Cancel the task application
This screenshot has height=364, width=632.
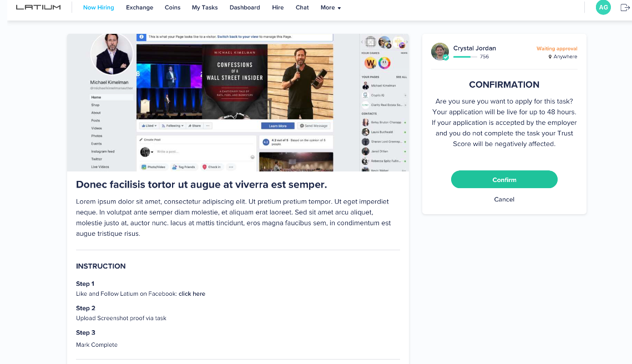tap(504, 199)
